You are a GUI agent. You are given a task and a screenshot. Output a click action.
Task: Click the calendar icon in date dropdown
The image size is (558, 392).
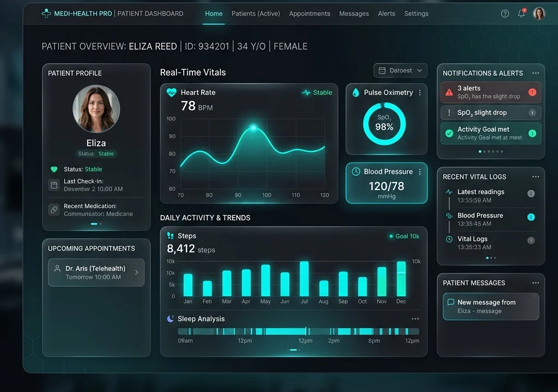click(382, 70)
